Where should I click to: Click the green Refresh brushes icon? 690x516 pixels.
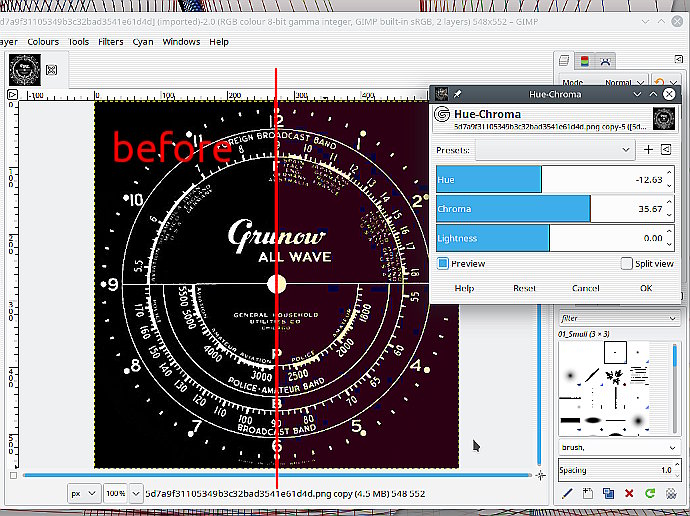pyautogui.click(x=650, y=494)
